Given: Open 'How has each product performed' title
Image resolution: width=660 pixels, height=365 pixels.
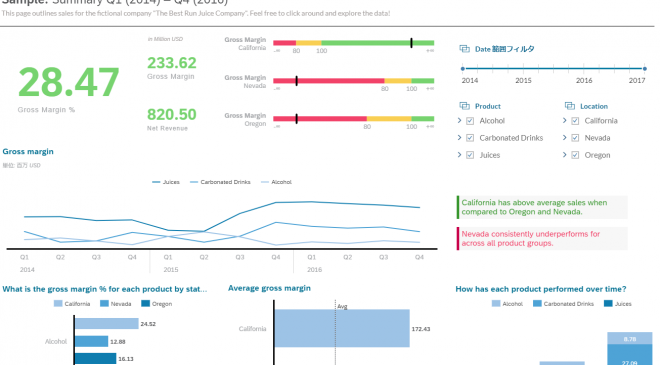Looking at the screenshot, I should click(x=541, y=289).
